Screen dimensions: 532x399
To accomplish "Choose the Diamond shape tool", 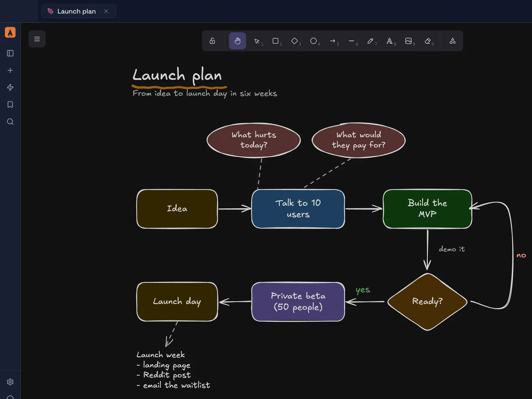I will pyautogui.click(x=295, y=41).
